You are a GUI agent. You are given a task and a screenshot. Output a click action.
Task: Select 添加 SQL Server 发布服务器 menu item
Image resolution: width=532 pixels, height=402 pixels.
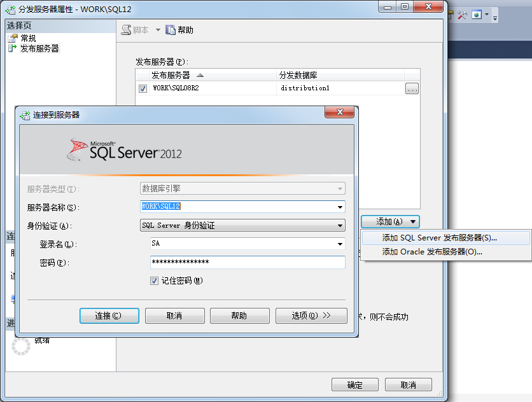coord(439,238)
